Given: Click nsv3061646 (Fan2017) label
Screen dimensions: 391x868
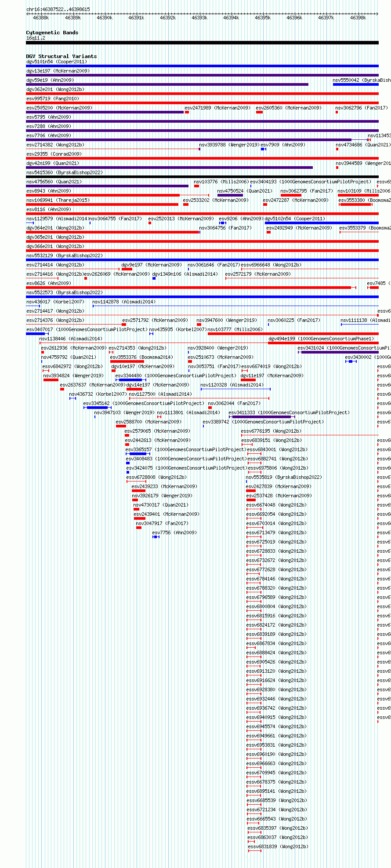Looking at the screenshot, I should point(214,265).
